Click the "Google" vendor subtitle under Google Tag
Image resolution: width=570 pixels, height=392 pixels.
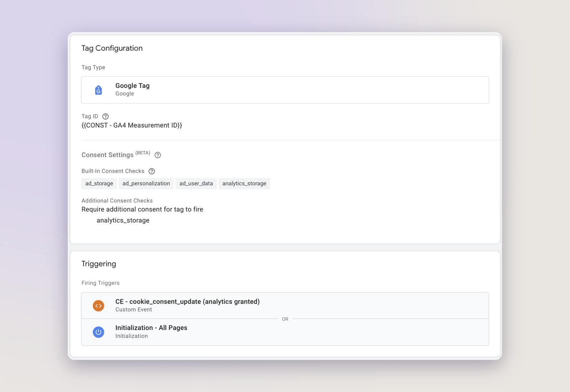tap(125, 94)
